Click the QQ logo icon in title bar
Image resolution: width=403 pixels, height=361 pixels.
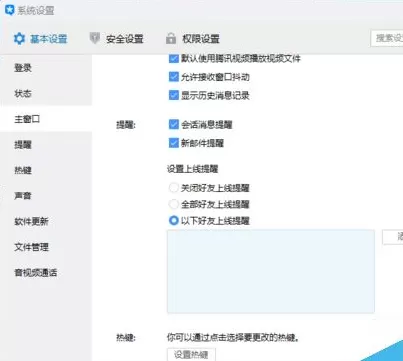(x=10, y=10)
